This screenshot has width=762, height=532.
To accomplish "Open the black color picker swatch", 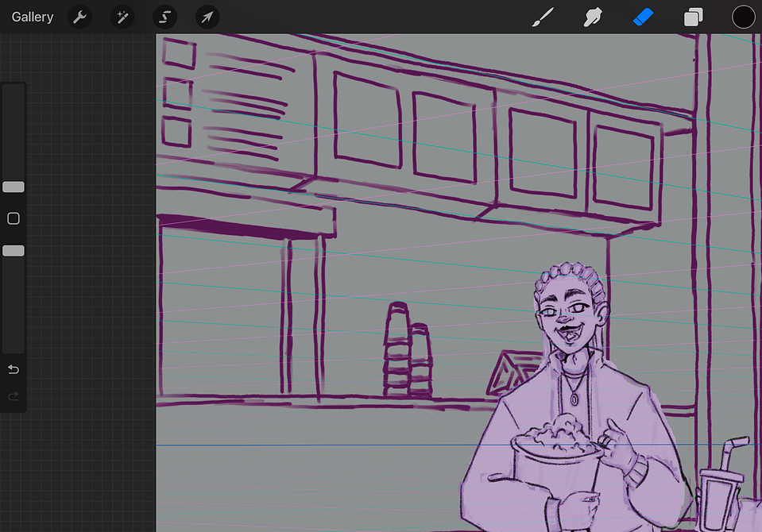I will 743,17.
